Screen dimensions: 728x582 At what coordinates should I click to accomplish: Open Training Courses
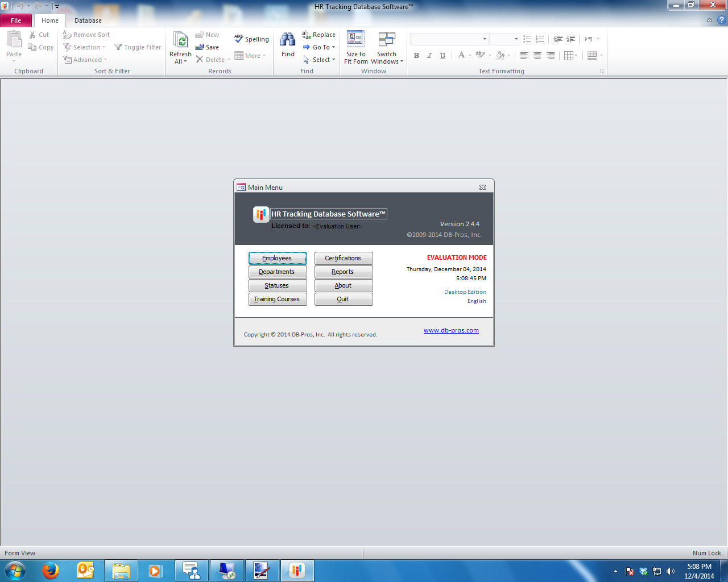tap(278, 299)
